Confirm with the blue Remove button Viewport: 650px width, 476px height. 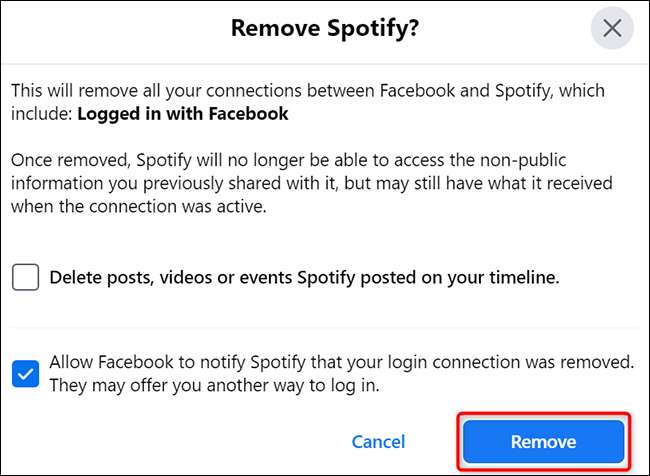tap(543, 441)
